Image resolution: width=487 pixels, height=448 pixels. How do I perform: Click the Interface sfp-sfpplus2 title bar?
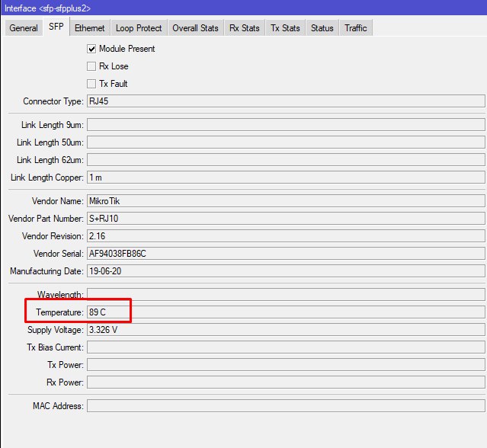point(244,8)
